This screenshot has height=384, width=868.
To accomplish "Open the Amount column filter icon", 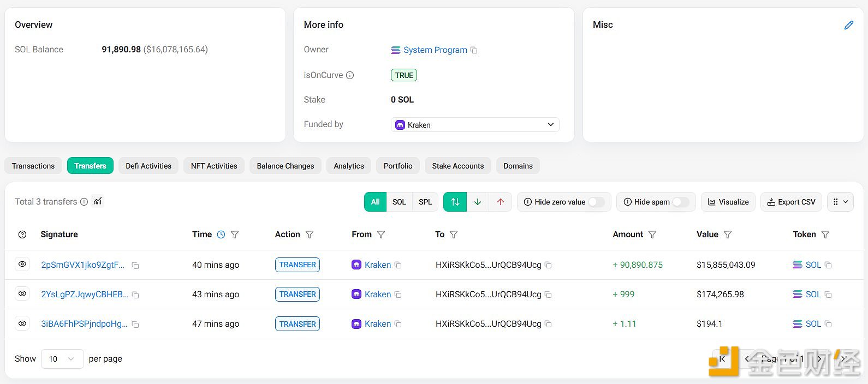I will pos(652,235).
